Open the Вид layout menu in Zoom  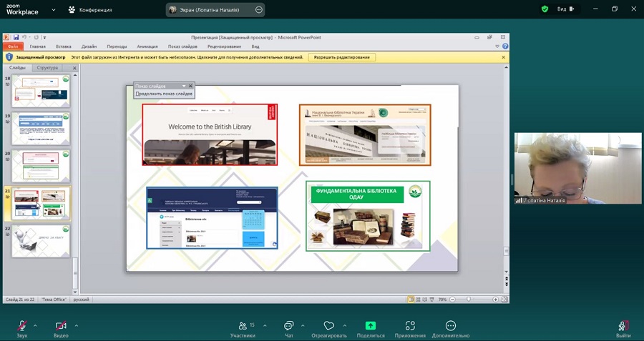pos(566,9)
